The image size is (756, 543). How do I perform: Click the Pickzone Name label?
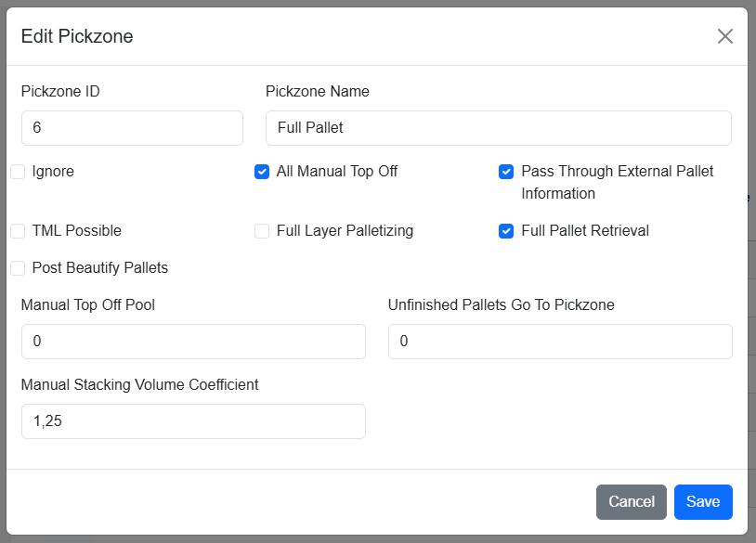pyautogui.click(x=318, y=92)
